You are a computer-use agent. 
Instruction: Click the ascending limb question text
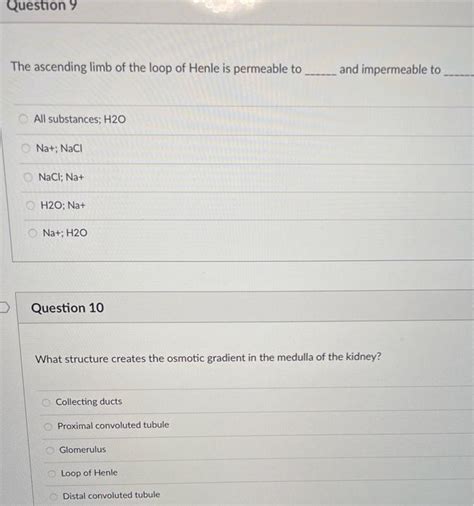point(242,69)
